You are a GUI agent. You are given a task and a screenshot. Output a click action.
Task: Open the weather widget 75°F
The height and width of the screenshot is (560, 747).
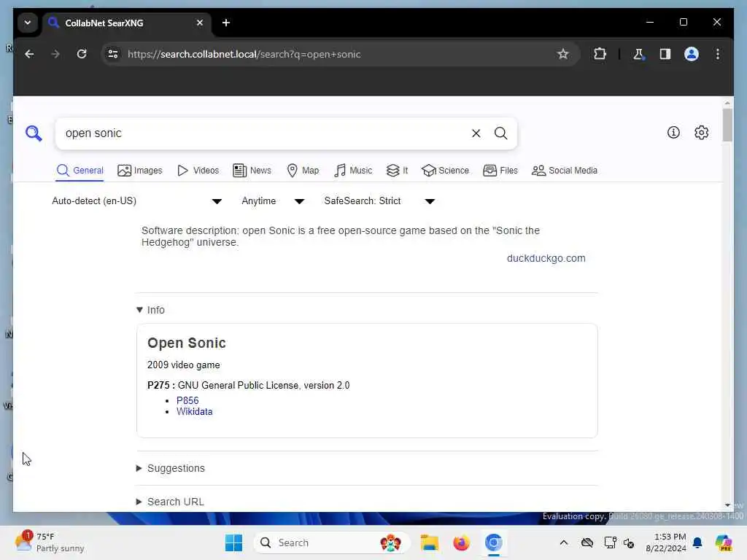coord(50,542)
